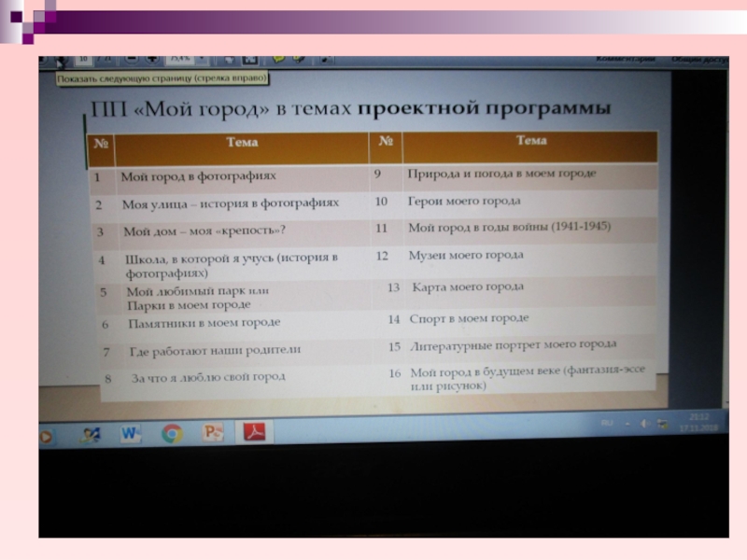Open the Общий доступ panel
Screen dimensions: 747x560
pyautogui.click(x=698, y=59)
